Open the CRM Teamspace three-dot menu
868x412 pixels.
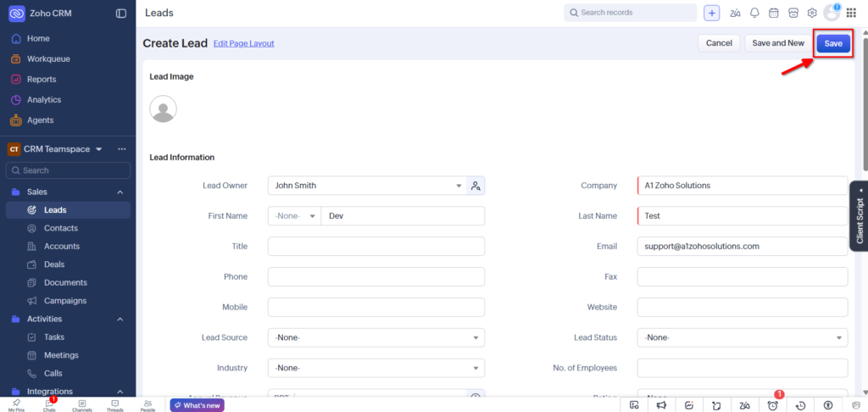pos(122,149)
